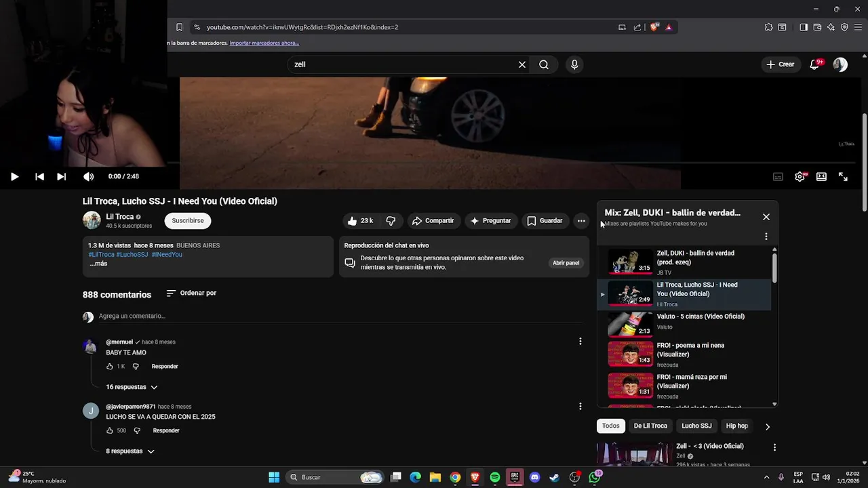Mute the video volume speaker icon
The height and width of the screenshot is (488, 868).
(88, 176)
